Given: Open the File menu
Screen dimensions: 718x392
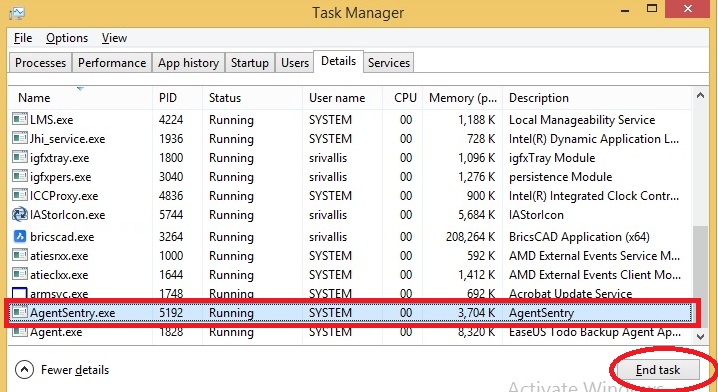Looking at the screenshot, I should (x=23, y=38).
